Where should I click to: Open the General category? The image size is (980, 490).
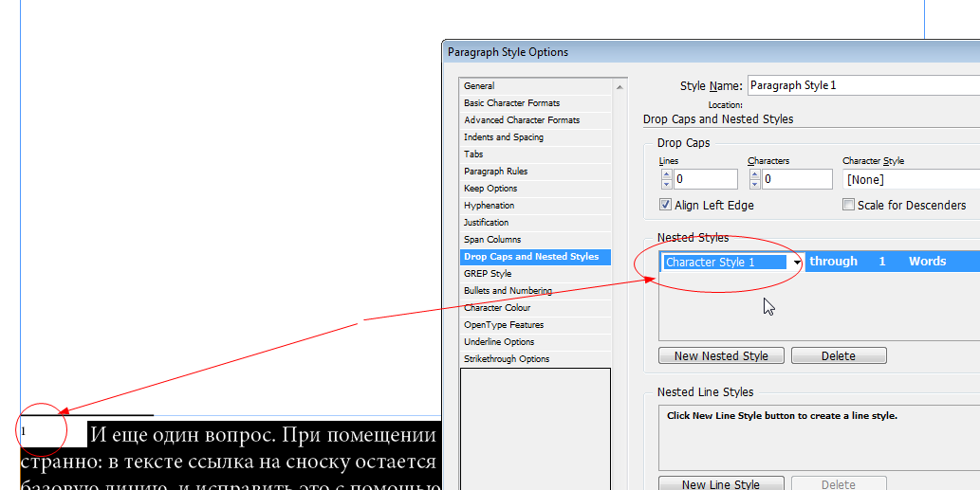point(535,86)
